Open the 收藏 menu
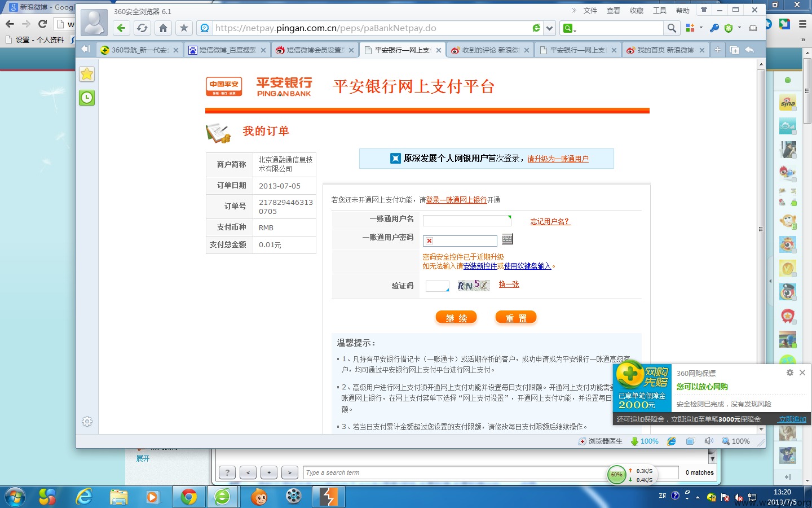Viewport: 812px width, 508px height. [x=637, y=10]
